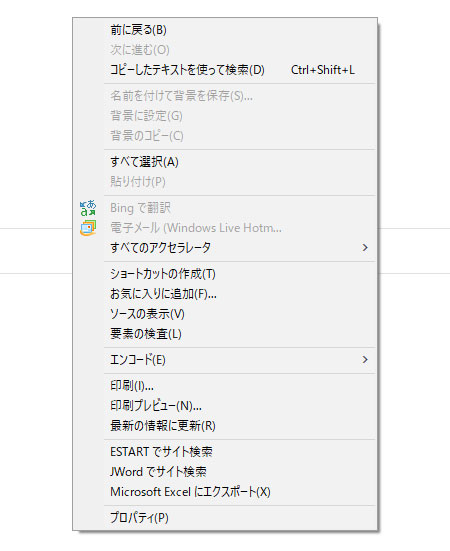Choose コピーしたテキストを使って検索(D)

pos(225,70)
